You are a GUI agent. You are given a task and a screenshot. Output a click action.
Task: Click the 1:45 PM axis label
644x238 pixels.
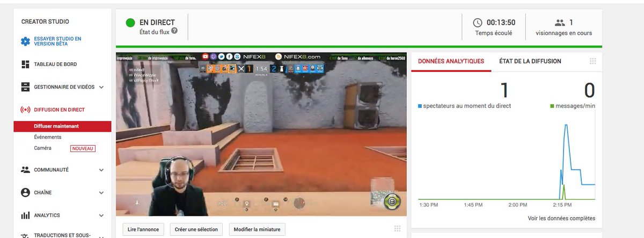pos(473,205)
